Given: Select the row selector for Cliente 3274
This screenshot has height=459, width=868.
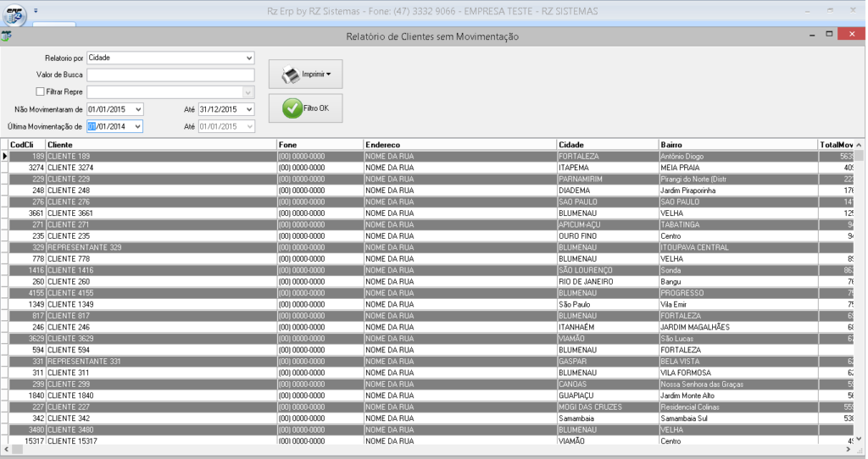Looking at the screenshot, I should [x=4, y=168].
